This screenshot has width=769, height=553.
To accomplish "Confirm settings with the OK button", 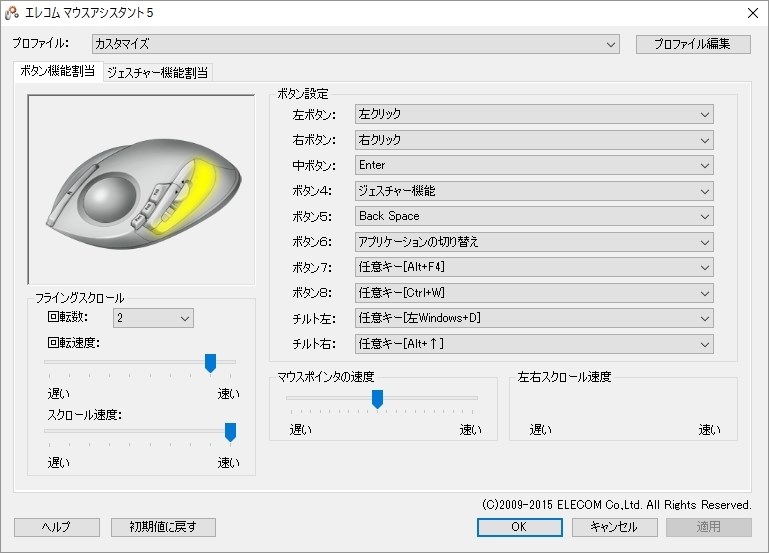I will (519, 527).
